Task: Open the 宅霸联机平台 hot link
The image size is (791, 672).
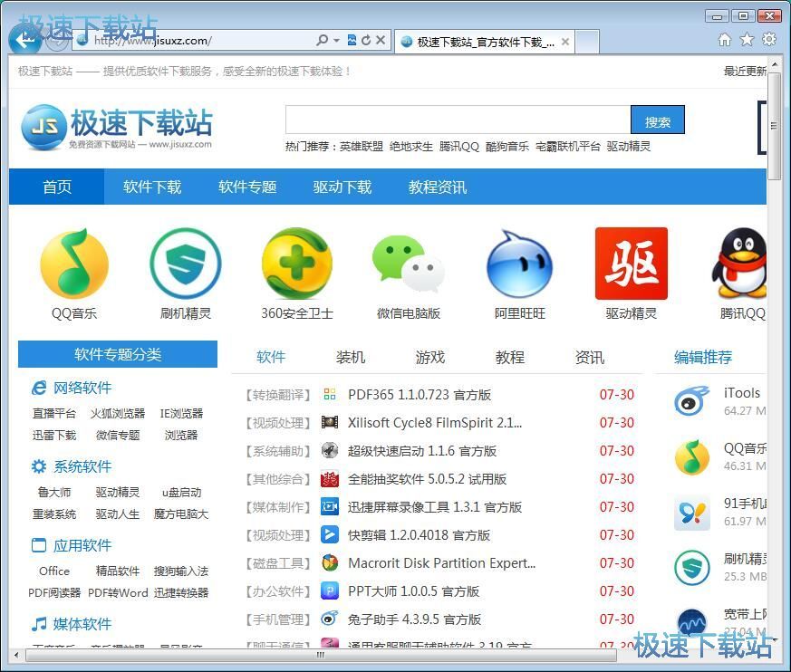Action: tap(568, 146)
